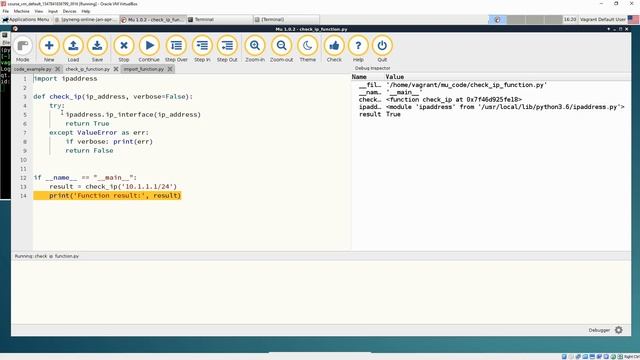
Task: Click Vagrant Default User panel menu
Action: tap(602, 19)
